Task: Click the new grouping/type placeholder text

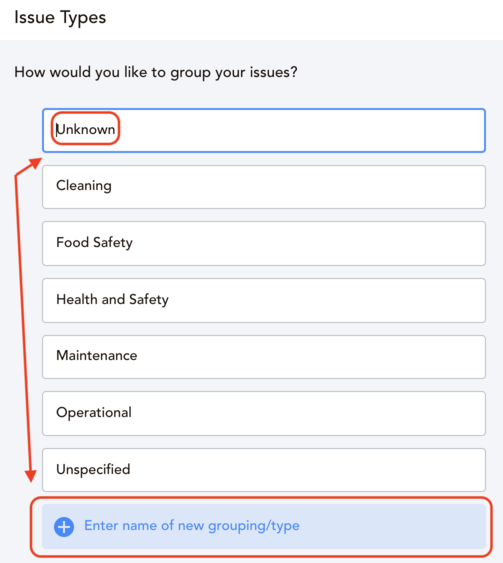Action: (192, 526)
